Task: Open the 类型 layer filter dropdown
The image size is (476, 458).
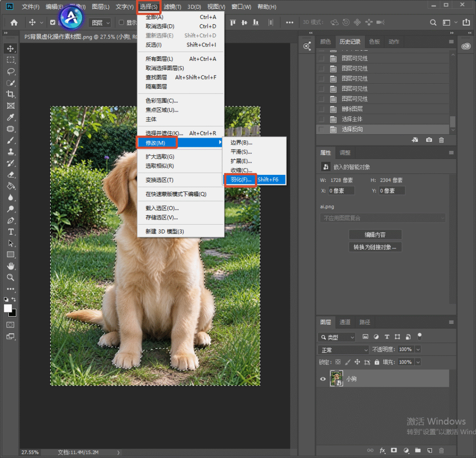Action: click(x=337, y=337)
